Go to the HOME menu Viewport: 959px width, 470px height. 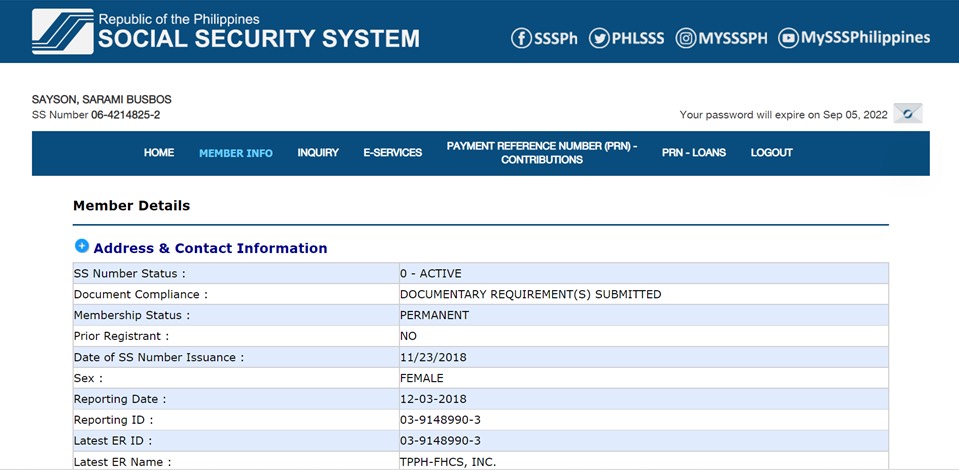(159, 153)
